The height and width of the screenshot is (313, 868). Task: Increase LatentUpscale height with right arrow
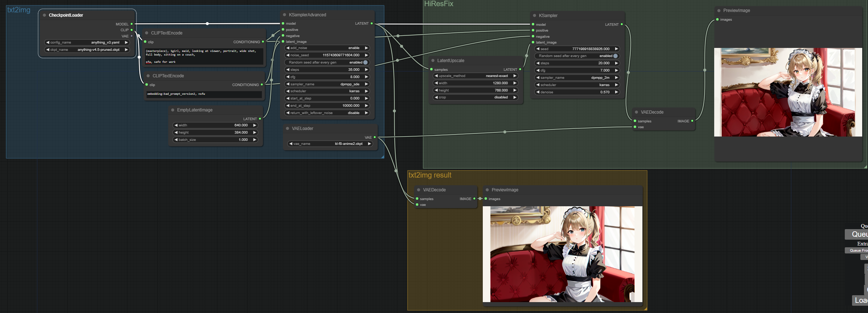coord(515,90)
